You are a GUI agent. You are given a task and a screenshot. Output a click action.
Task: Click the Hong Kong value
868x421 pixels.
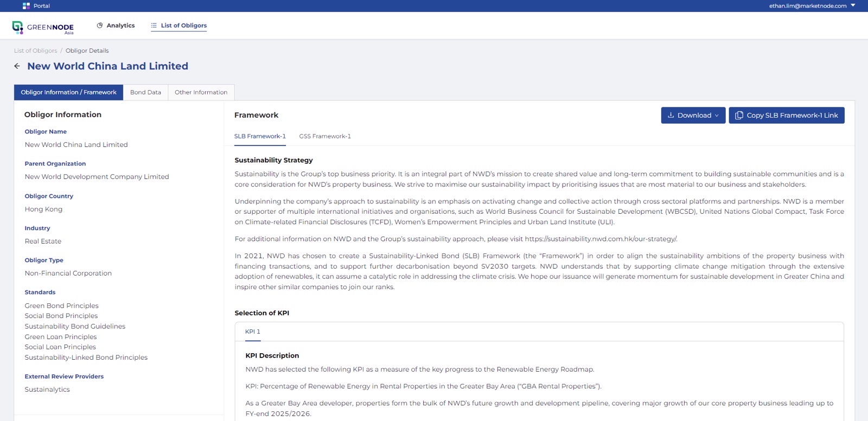43,209
